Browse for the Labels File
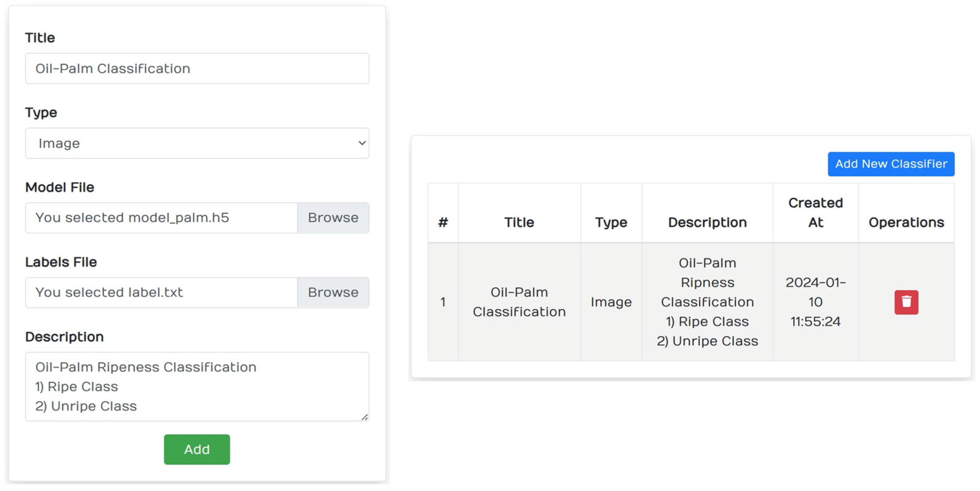 pos(333,293)
